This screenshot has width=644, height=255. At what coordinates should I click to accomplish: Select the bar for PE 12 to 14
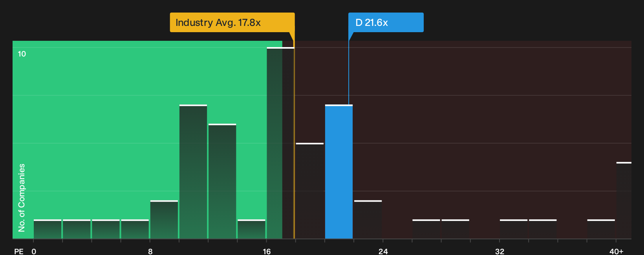[x=222, y=181]
